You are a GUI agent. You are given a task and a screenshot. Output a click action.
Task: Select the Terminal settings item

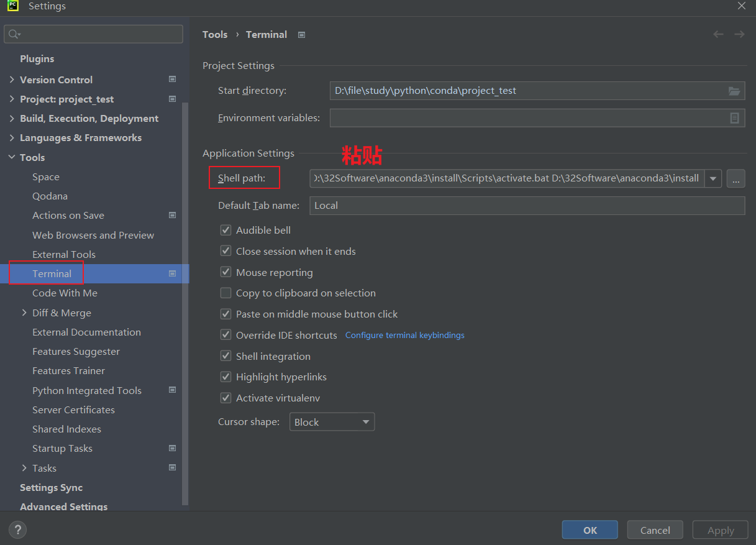pyautogui.click(x=94, y=273)
